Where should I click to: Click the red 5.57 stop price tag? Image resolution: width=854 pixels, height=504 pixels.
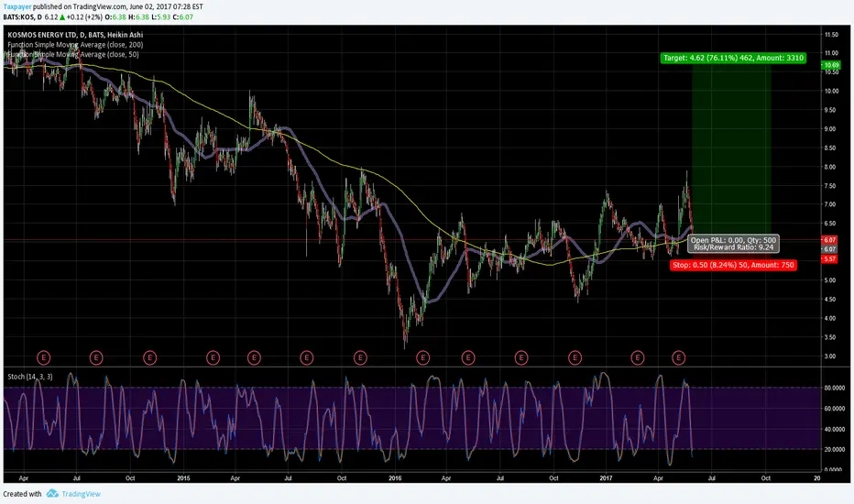pyautogui.click(x=829, y=258)
